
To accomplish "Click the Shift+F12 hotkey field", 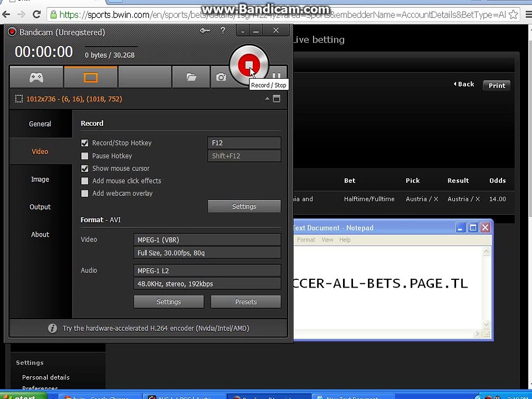I will click(x=244, y=156).
